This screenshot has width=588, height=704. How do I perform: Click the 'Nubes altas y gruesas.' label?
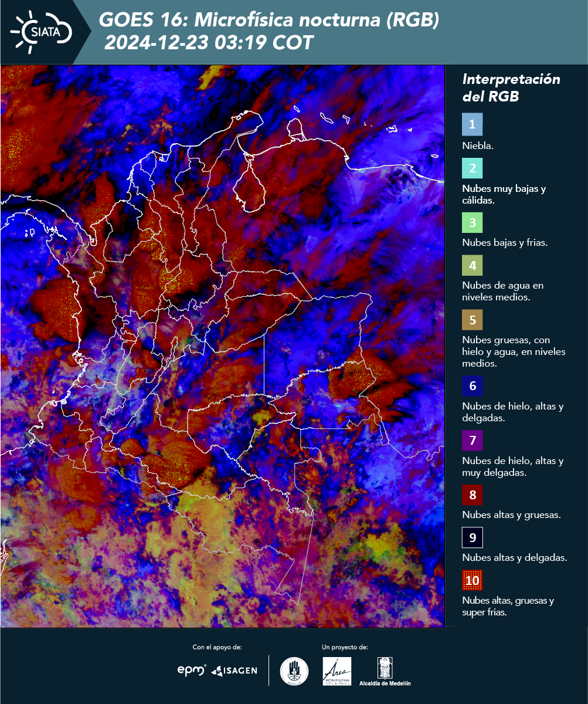click(x=512, y=515)
